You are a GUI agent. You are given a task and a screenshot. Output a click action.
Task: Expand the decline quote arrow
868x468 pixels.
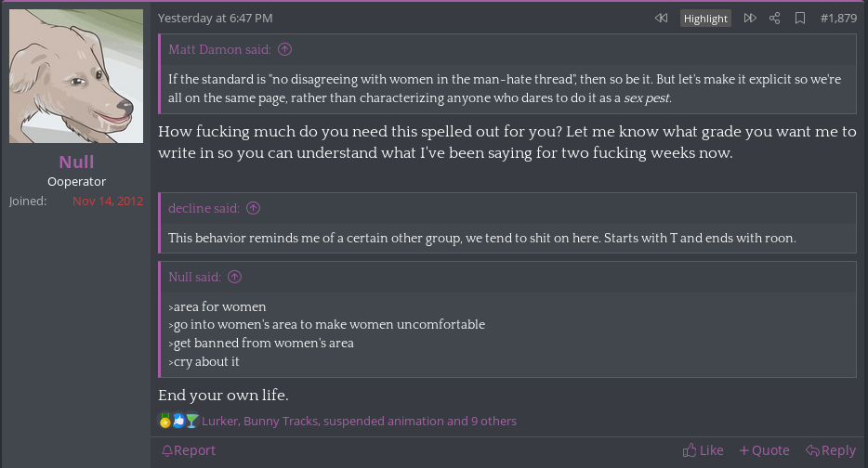[254, 208]
